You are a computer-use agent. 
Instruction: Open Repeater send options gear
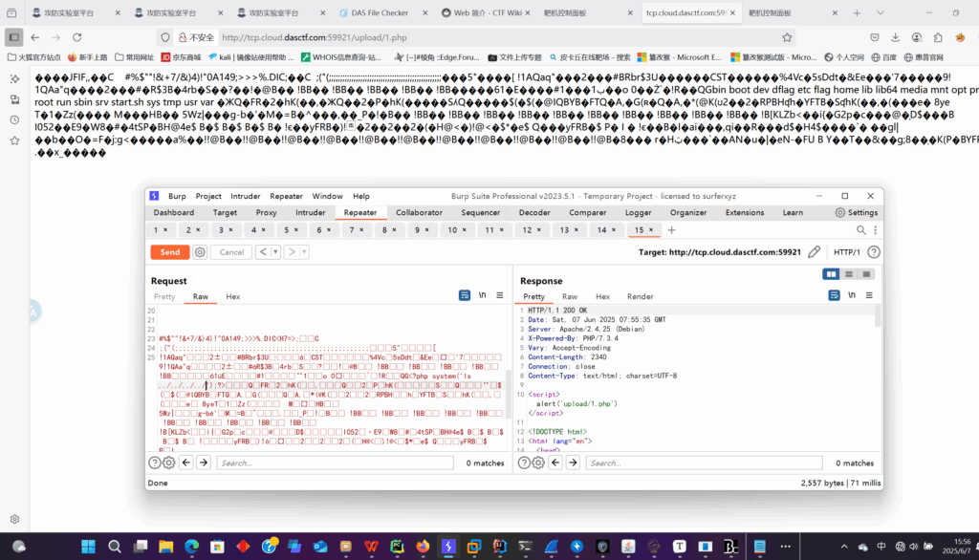(x=200, y=252)
